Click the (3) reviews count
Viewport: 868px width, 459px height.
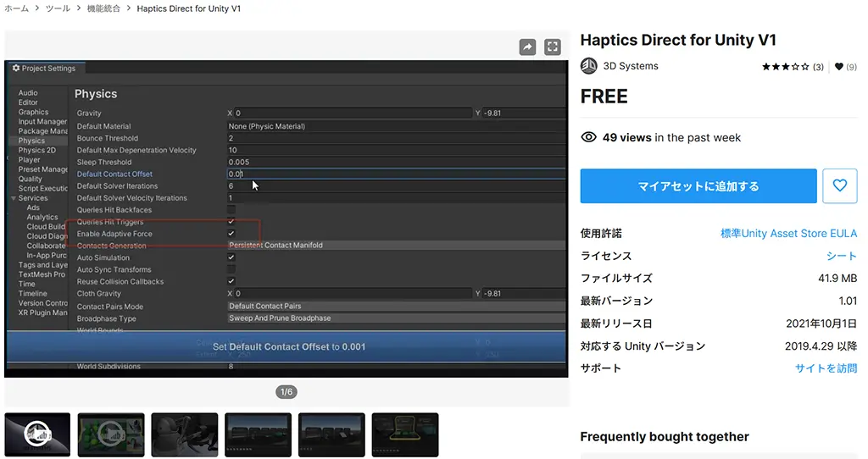tap(818, 67)
